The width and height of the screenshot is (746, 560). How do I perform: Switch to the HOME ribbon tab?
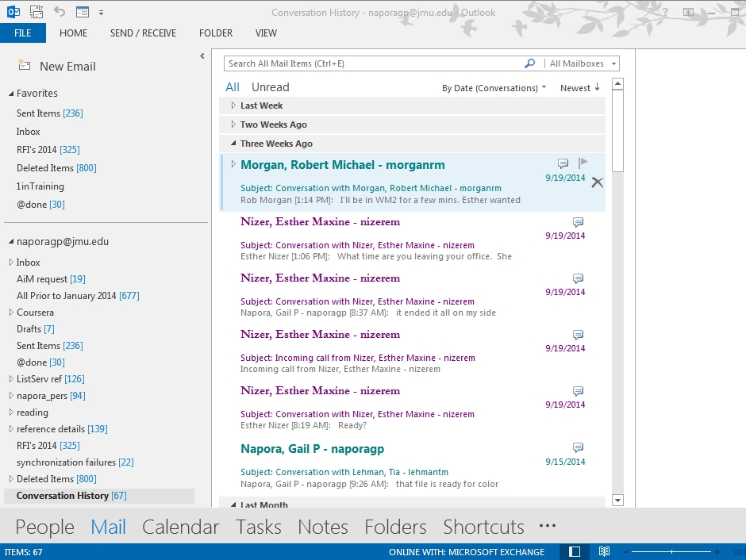73,33
